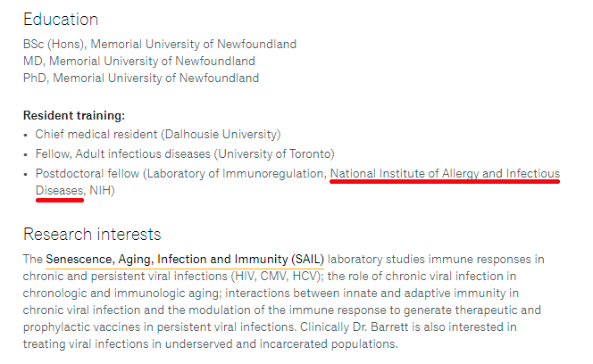Image resolution: width=593 pixels, height=364 pixels.
Task: Click the BSc (Hons) degree line
Action: tap(160, 45)
